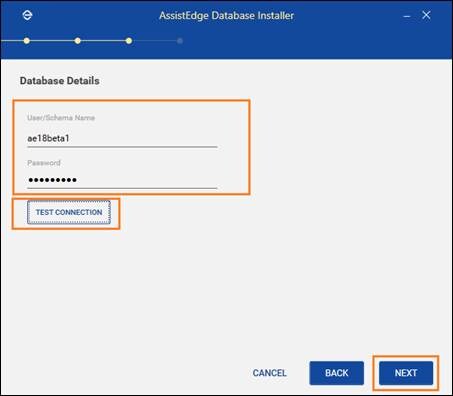Select the dimmed fourth progress step dot

click(180, 41)
